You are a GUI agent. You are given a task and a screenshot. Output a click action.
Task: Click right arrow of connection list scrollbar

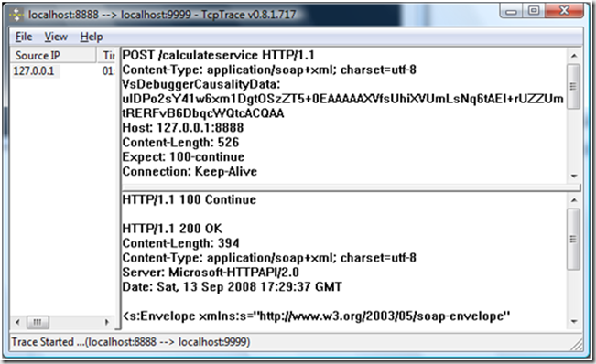[107, 322]
